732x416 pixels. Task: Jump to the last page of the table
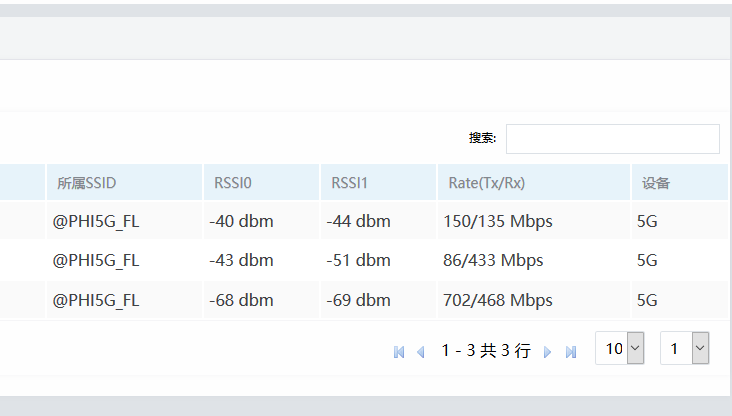pos(571,352)
